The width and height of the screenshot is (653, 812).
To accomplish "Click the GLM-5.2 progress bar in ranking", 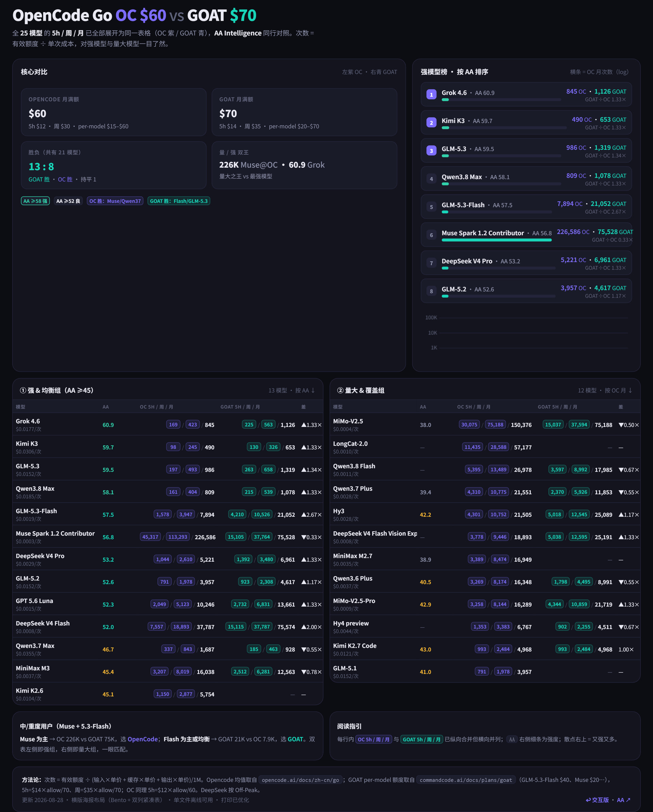I will click(499, 296).
